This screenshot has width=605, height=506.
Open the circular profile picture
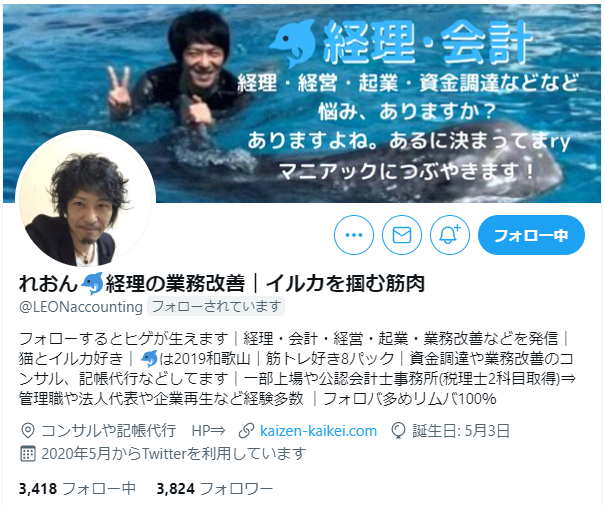86,201
